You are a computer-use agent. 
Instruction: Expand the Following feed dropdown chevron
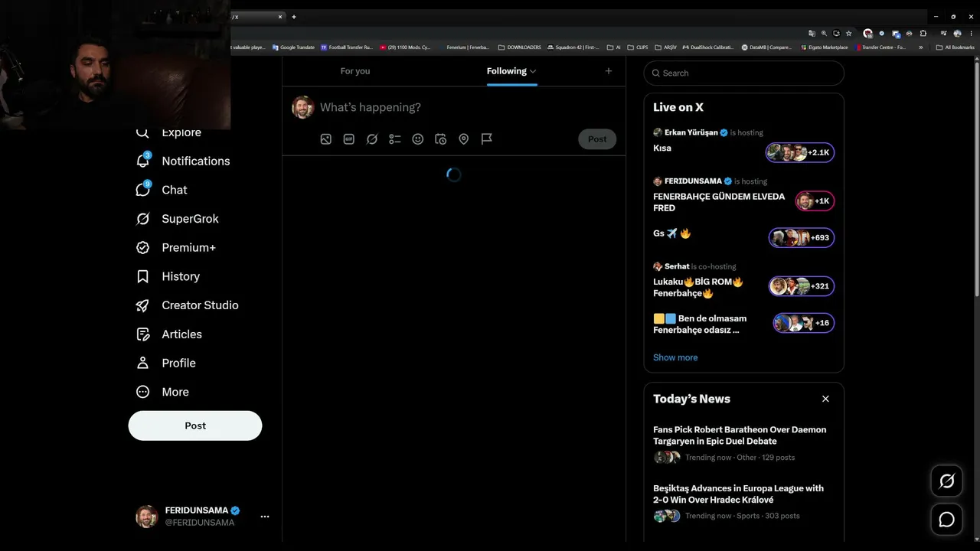point(533,71)
